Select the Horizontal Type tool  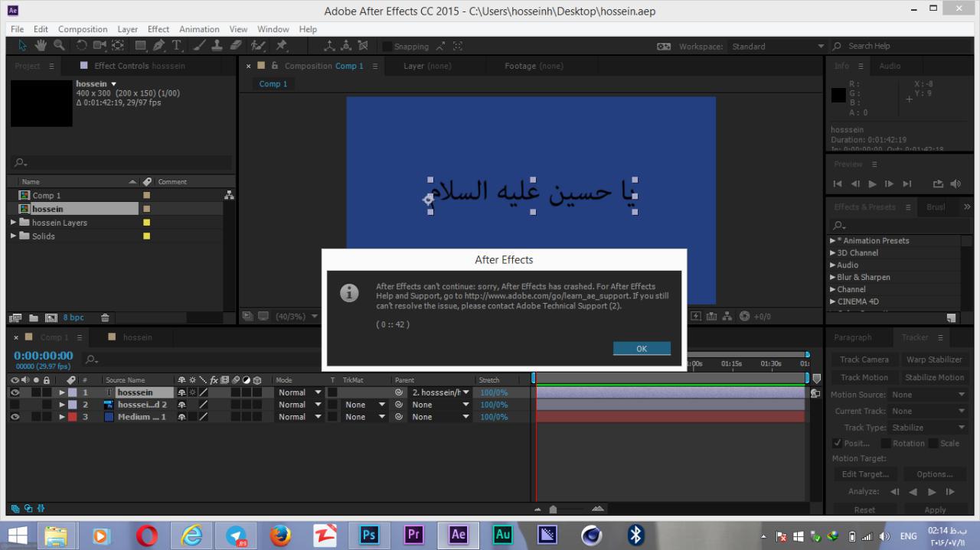coord(177,46)
